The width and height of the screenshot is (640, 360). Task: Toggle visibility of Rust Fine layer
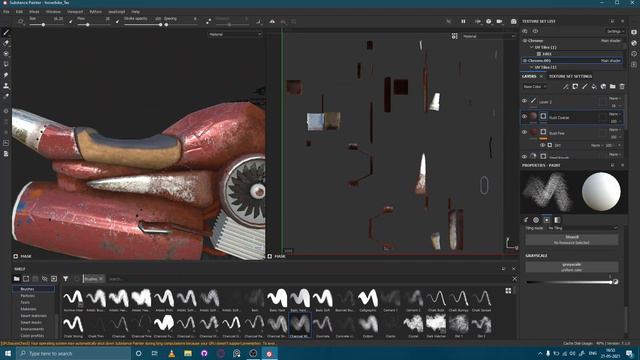524,132
